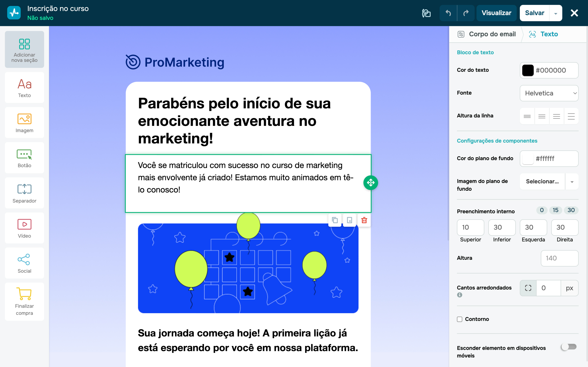588x367 pixels.
Task: Delete the selected text block
Action: [x=364, y=220]
